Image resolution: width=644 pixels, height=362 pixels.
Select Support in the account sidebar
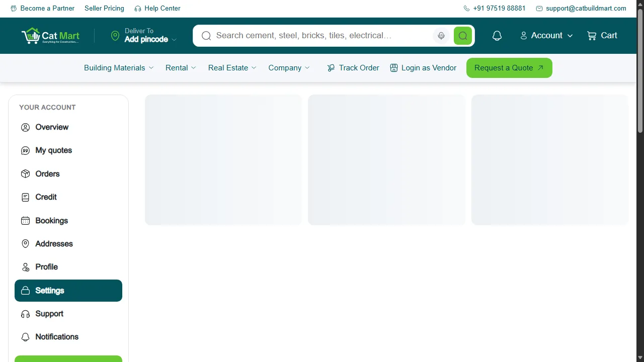point(68,314)
